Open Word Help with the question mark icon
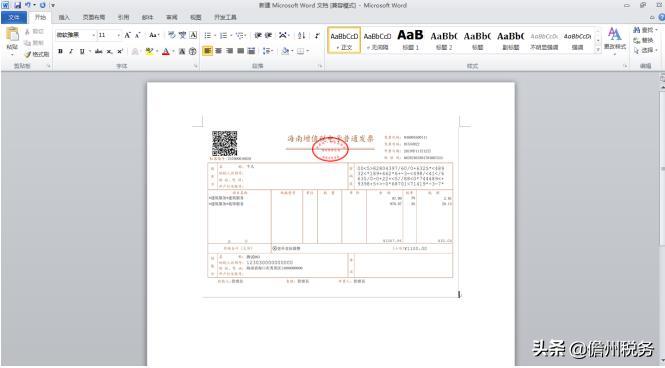The image size is (665, 368). point(662,17)
